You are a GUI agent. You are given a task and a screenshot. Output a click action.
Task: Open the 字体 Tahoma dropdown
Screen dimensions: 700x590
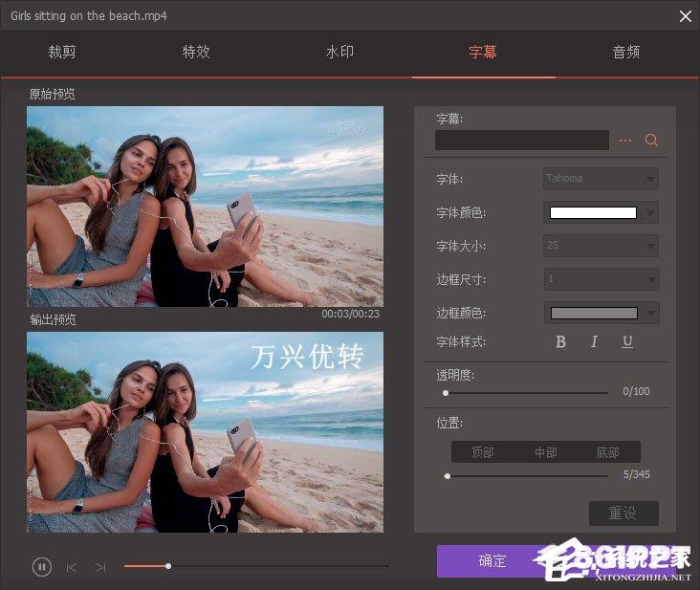601,179
